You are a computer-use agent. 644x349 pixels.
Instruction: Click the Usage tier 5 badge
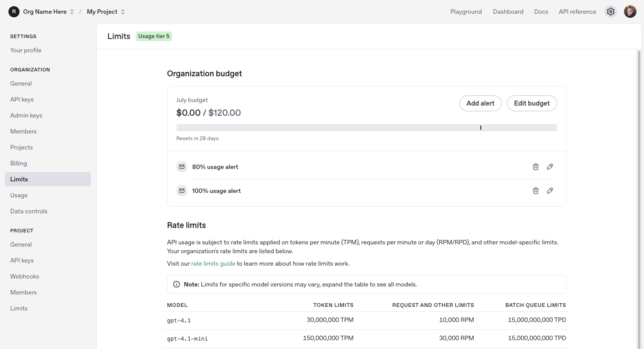pos(154,36)
